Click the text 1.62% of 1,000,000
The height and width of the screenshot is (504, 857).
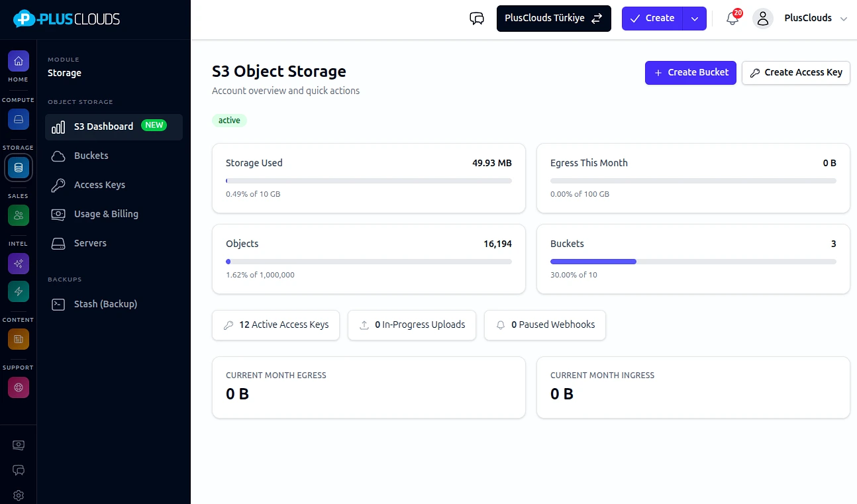[x=260, y=275]
